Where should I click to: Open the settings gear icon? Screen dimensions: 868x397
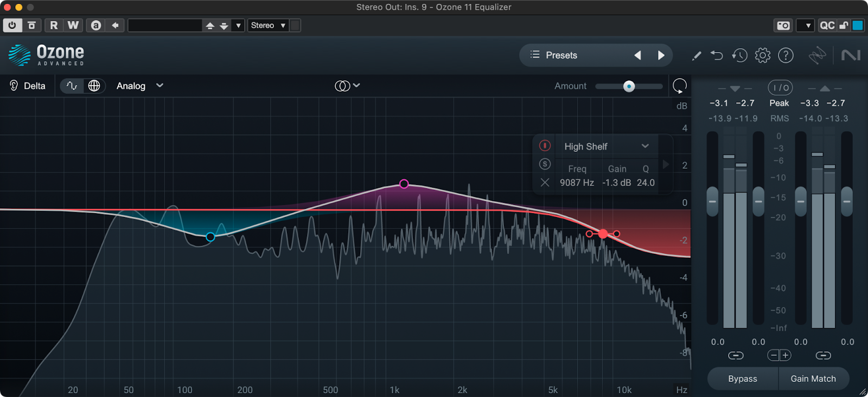point(762,55)
